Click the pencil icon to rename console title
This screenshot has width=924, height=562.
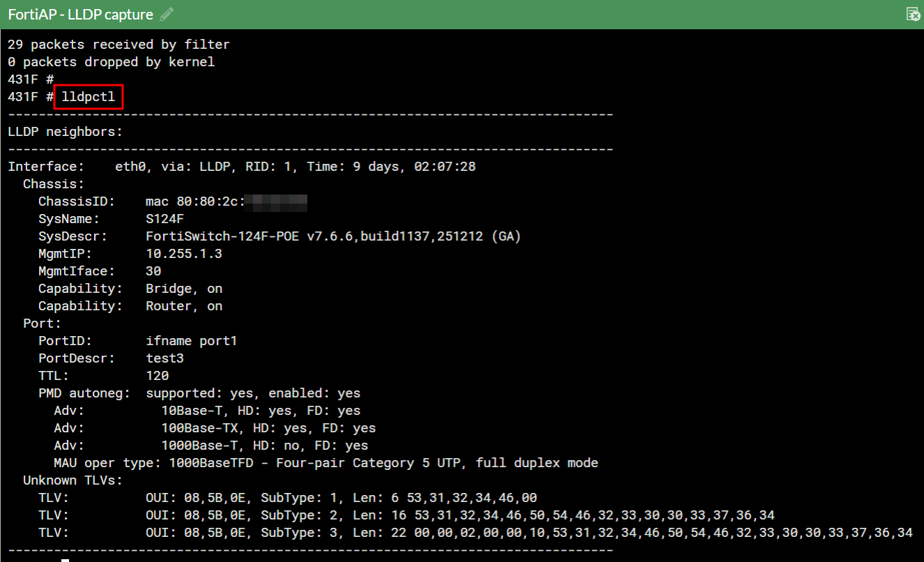click(167, 14)
